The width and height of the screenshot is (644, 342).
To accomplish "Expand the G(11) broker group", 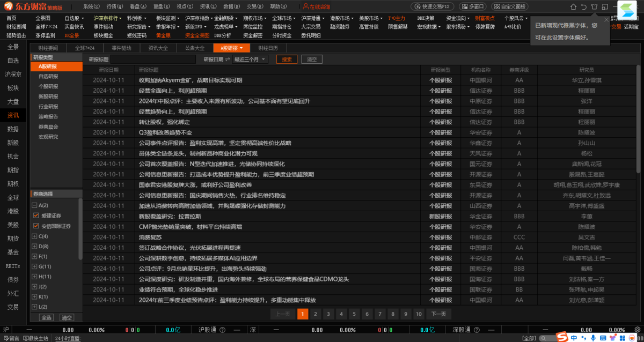I will [34, 266].
